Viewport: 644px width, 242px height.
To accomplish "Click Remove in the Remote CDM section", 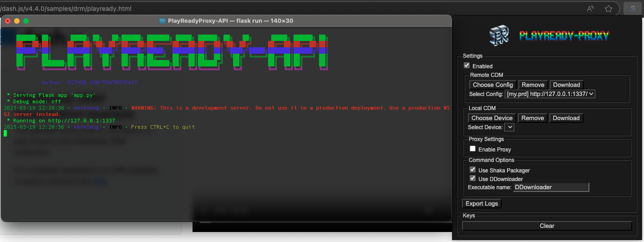I will (533, 85).
